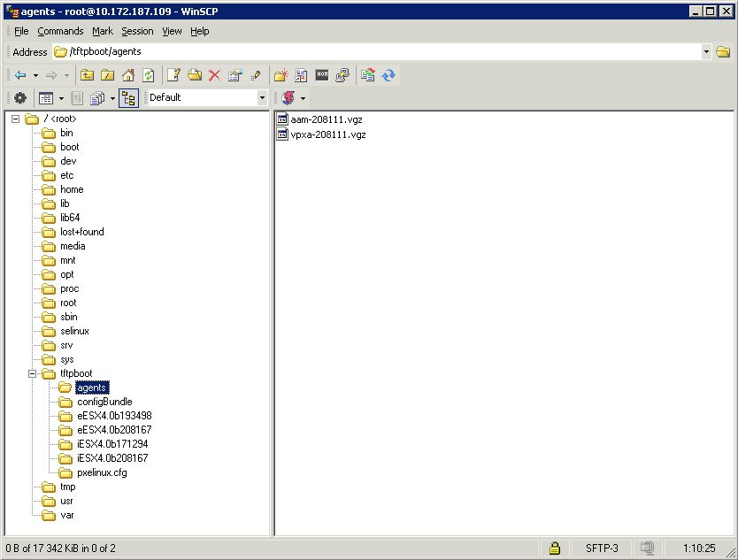Click the Rename pencil icon
Viewport: 738px width, 560px height.
coord(256,75)
